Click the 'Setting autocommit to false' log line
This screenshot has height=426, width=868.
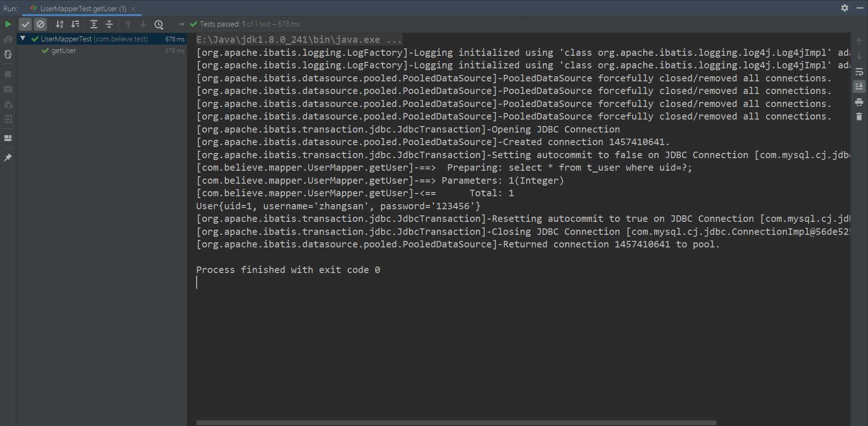click(523, 155)
